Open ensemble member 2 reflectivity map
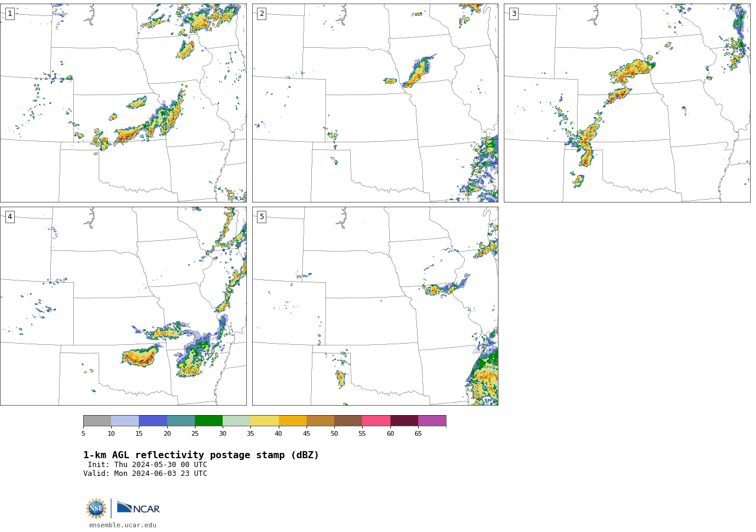 375,103
